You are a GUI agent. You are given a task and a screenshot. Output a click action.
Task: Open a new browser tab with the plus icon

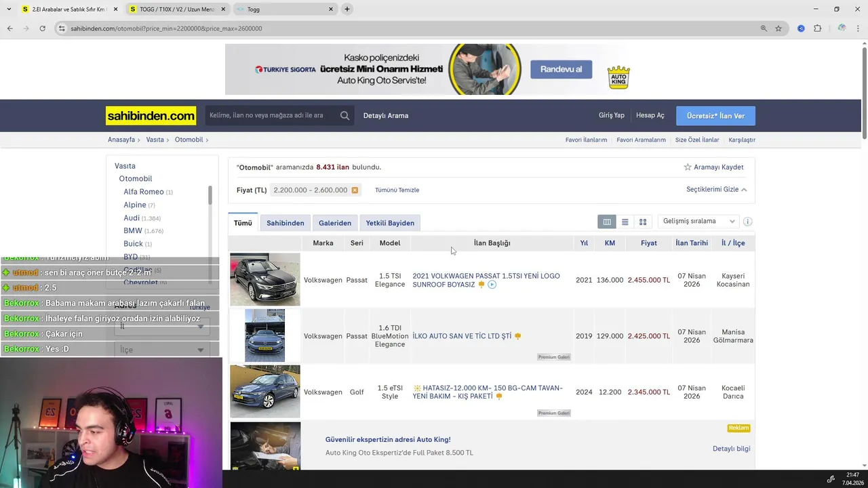[347, 9]
